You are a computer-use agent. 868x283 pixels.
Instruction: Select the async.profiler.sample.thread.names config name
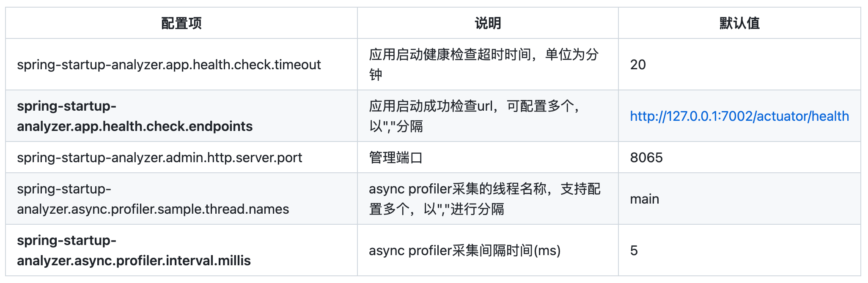pyautogui.click(x=153, y=199)
